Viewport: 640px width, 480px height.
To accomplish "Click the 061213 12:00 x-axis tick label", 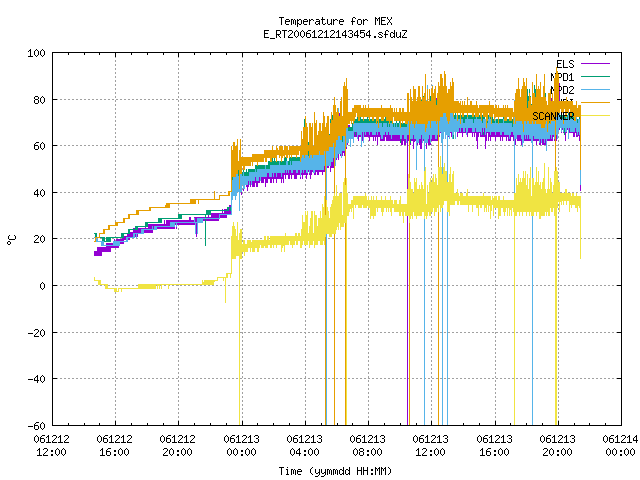I will 431,446.
